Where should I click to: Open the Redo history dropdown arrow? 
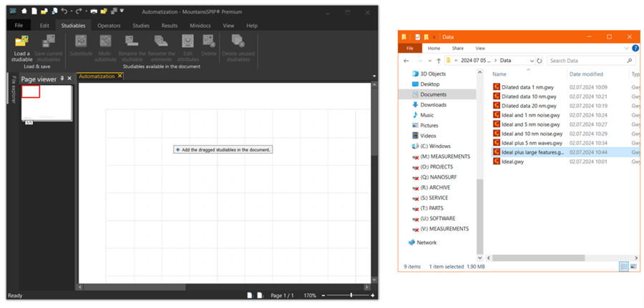point(86,11)
